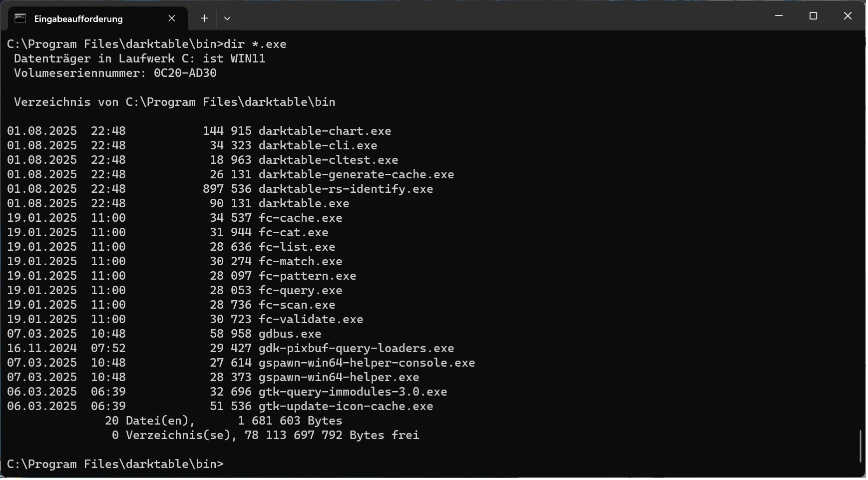Maximize the terminal window
The height and width of the screenshot is (480, 868).
click(x=813, y=16)
